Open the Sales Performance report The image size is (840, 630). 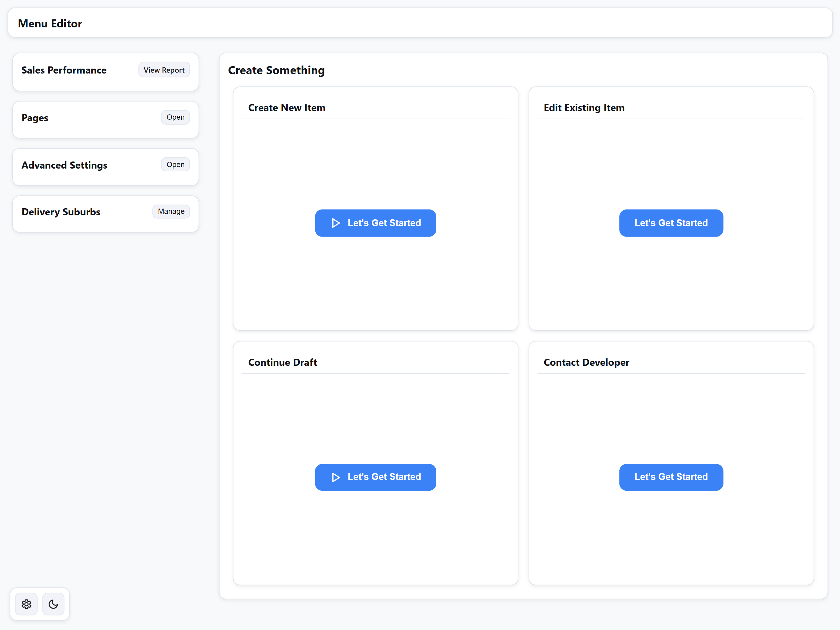pos(164,70)
